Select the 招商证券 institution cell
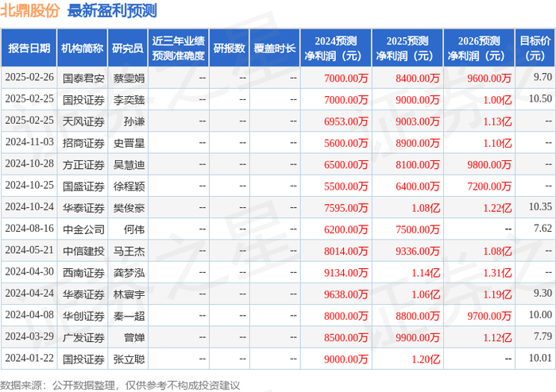Image resolution: width=556 pixels, height=392 pixels. pos(83,143)
